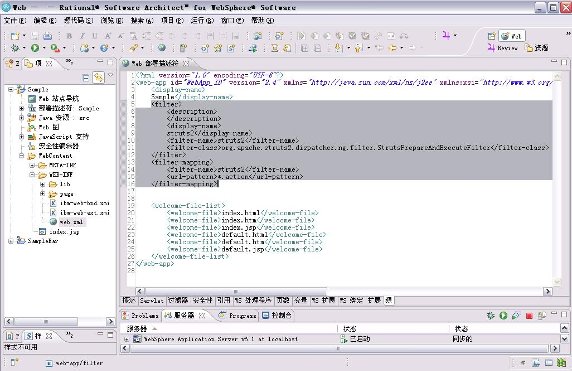Click the rightmost green icon in the status bar
This screenshot has height=371, width=572.
click(x=561, y=363)
